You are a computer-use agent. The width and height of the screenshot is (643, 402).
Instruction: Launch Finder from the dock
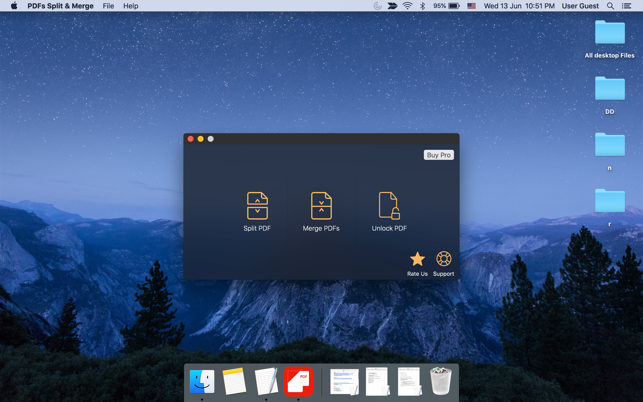(202, 381)
